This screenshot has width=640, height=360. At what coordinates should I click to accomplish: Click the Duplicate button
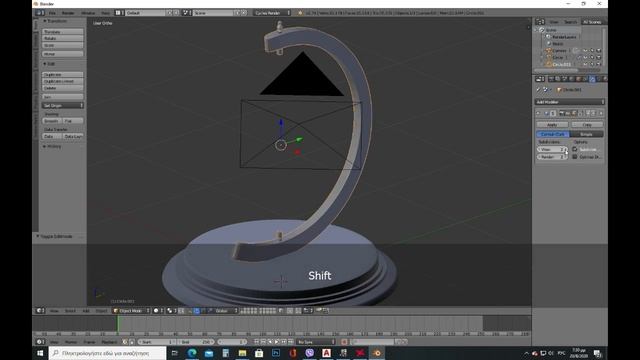coord(62,75)
